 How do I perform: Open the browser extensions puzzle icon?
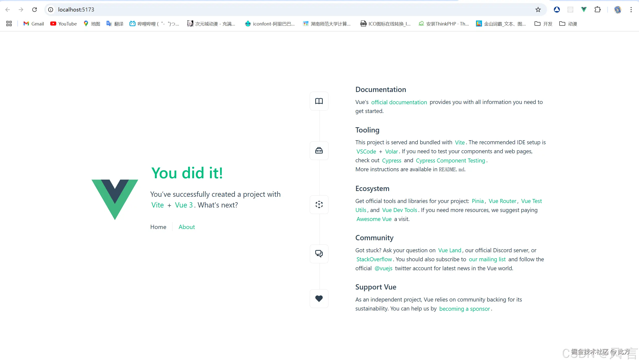597,9
